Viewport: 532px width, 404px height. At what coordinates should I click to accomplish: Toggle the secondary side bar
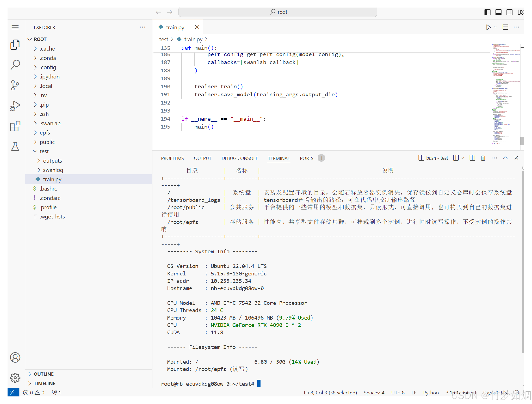point(509,12)
